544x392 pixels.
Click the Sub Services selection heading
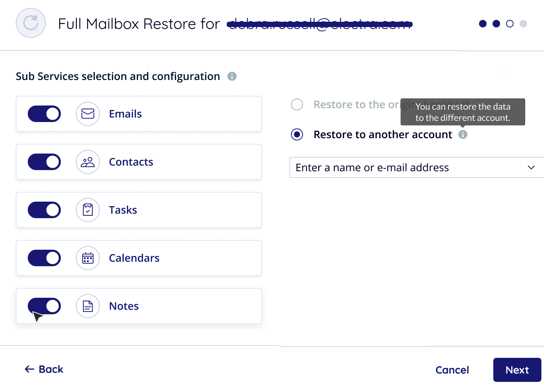click(118, 76)
